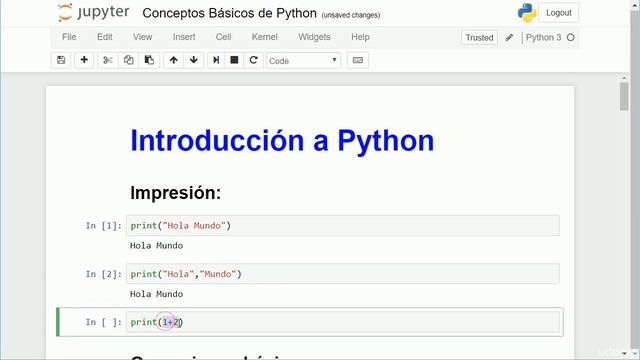This screenshot has width=640, height=360.
Task: Click the Impresión: heading
Action: [176, 193]
